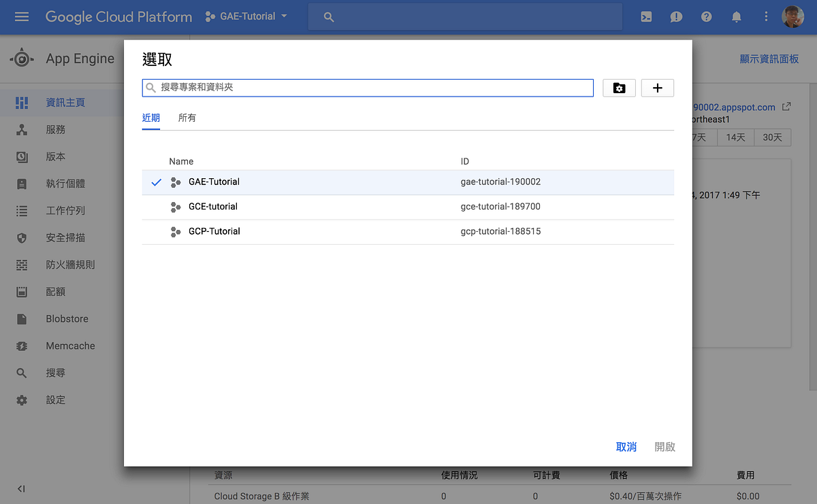Viewport: 817px width, 504px height.
Task: Click the browse folders icon in the dialog
Action: 618,88
